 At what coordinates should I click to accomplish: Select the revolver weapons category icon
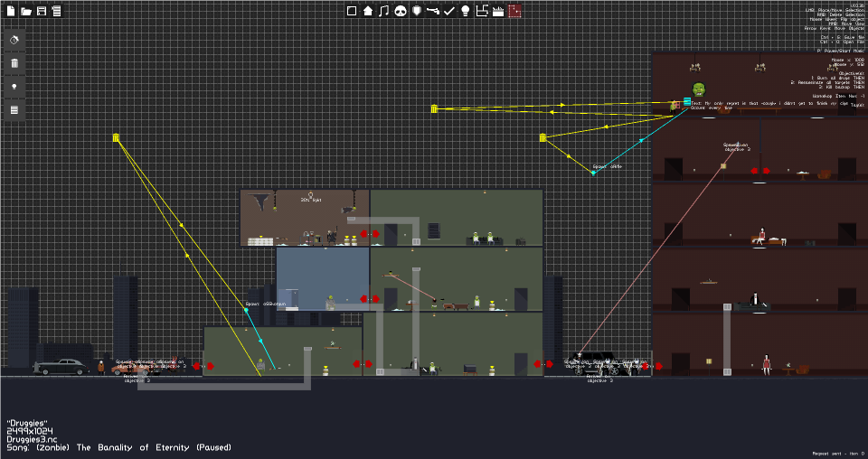tap(433, 11)
